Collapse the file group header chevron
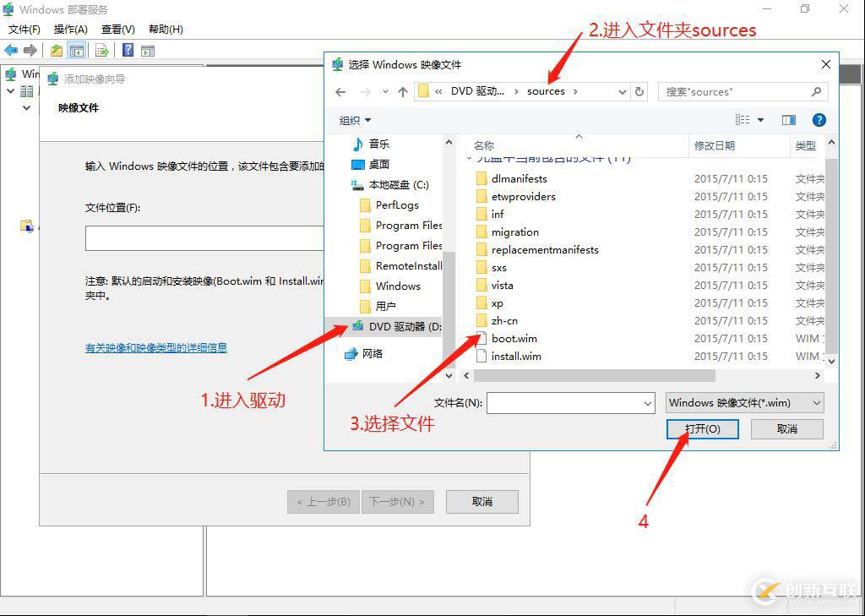Screen dimensions: 865x616 tap(469, 158)
